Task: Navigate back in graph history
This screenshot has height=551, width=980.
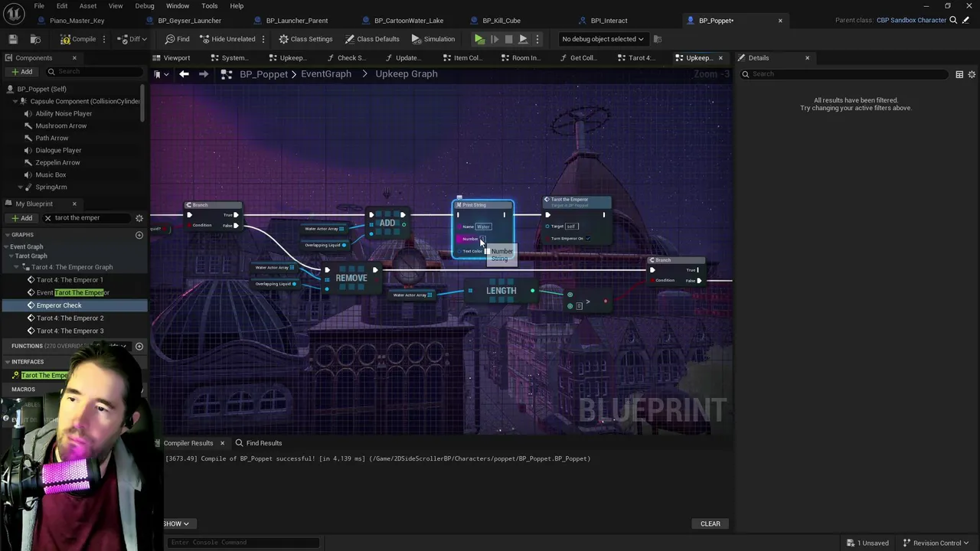Action: (184, 74)
